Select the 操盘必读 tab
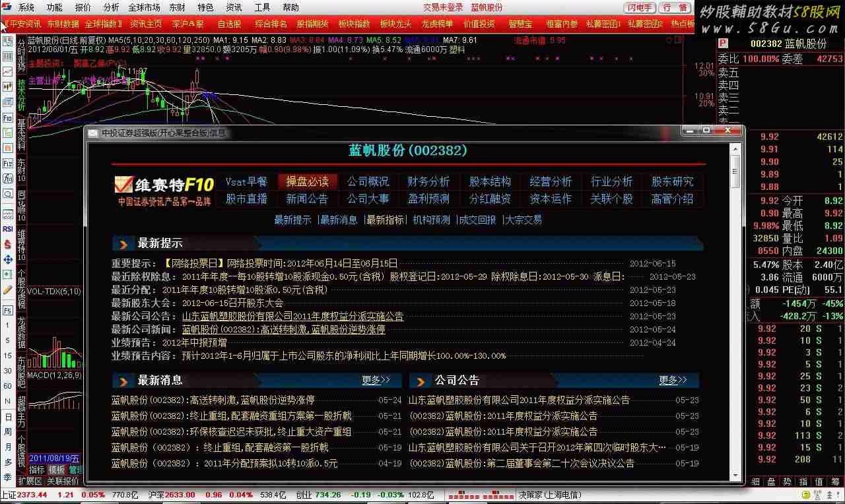This screenshot has height=504, width=845. pos(307,181)
